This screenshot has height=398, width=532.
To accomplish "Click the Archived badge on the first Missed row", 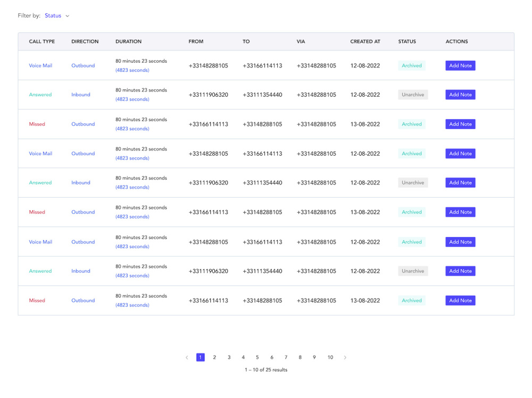I will tap(412, 124).
